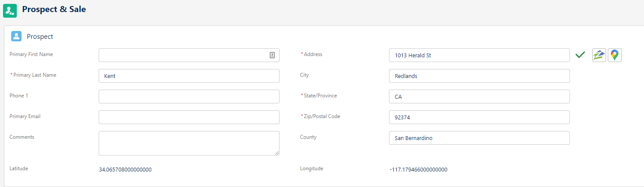The height and width of the screenshot is (187, 644).
Task: Click the Longitude value -117.179466000000000
Action: pyautogui.click(x=418, y=169)
